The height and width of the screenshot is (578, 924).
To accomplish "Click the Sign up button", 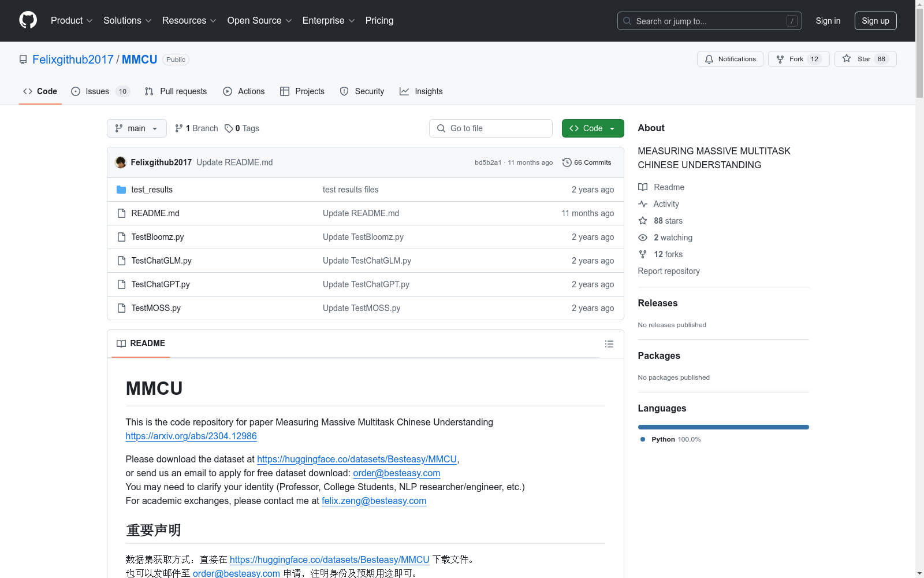I will [875, 21].
